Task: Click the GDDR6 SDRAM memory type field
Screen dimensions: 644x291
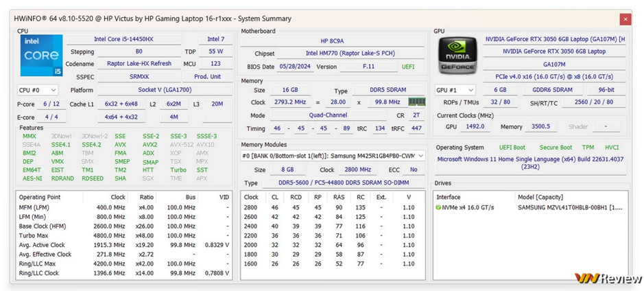Action: click(x=552, y=90)
